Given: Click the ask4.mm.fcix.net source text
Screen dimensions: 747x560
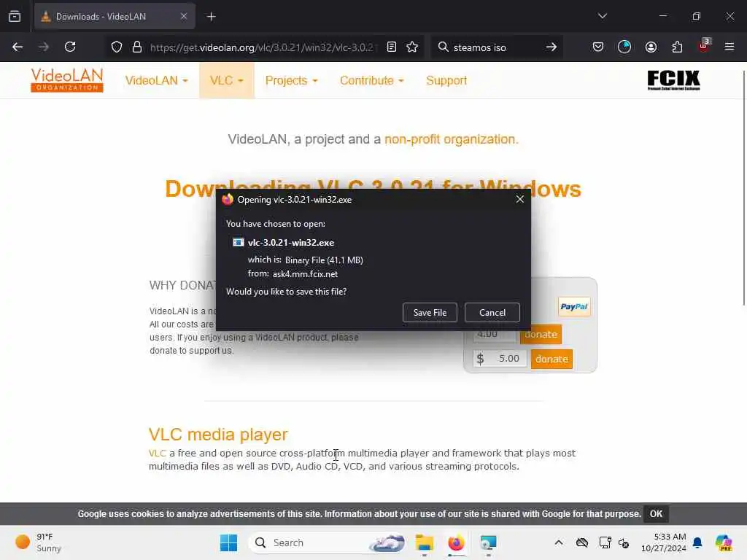Looking at the screenshot, I should 305,274.
